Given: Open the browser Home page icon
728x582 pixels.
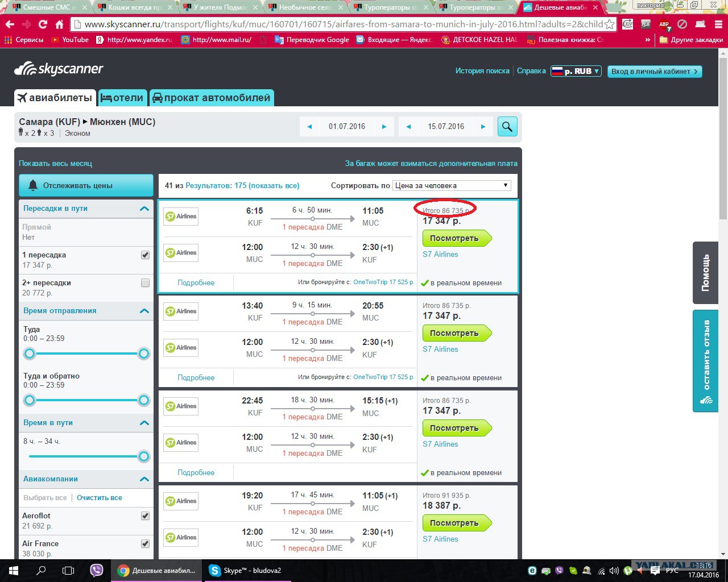Looking at the screenshot, I should point(59,24).
